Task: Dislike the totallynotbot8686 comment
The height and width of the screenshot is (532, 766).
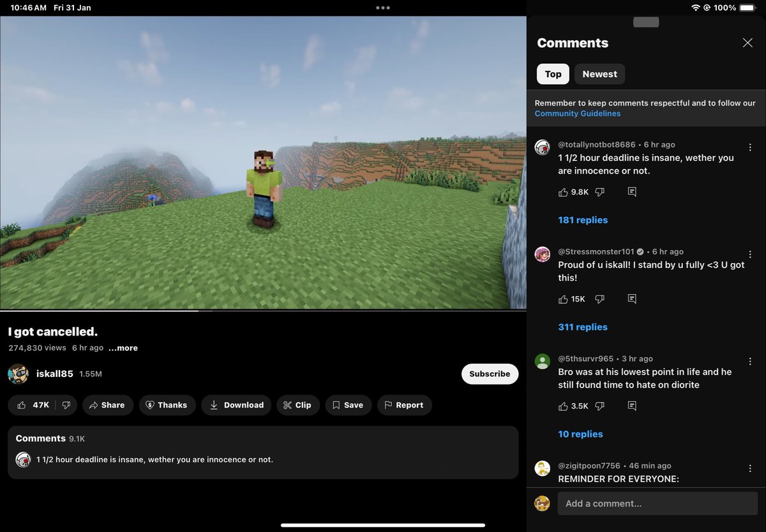Action: point(599,192)
